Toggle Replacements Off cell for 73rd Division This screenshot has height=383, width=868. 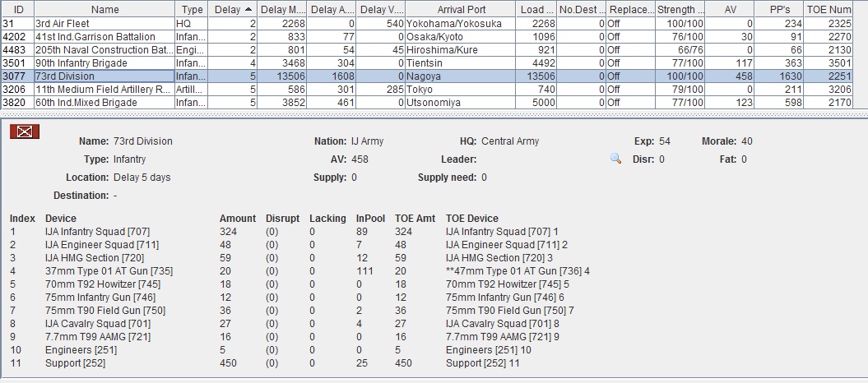(x=629, y=76)
